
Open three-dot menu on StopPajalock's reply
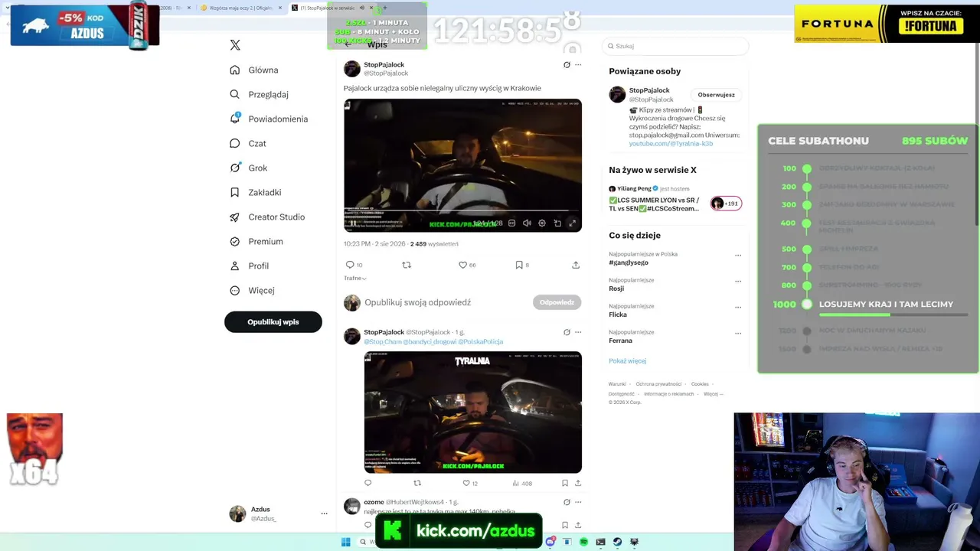pos(578,332)
